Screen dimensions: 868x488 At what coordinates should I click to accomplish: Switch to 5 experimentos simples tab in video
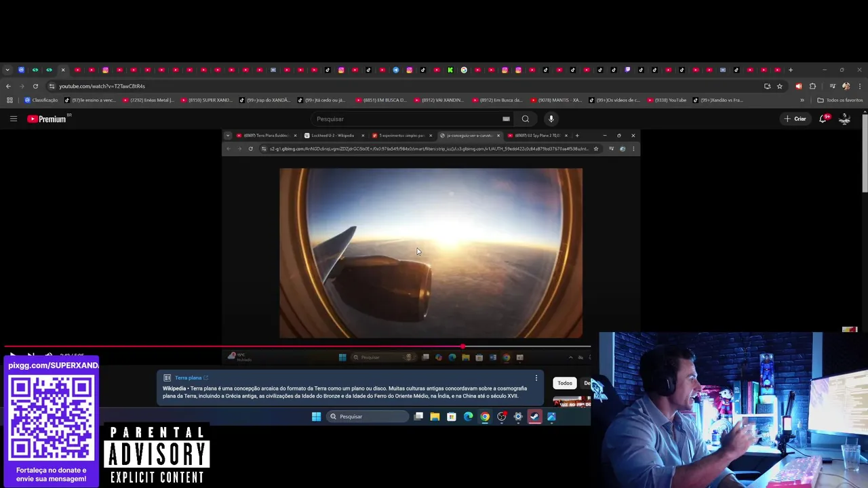pos(401,136)
